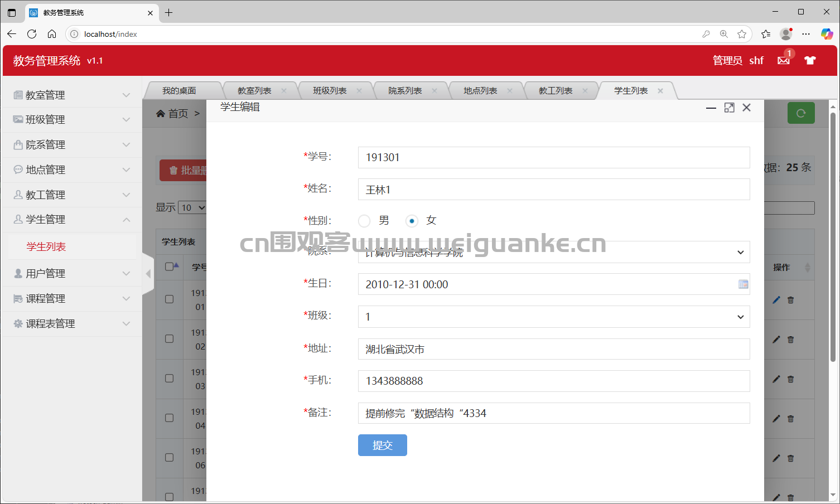840x504 pixels.
Task: Open the 显示 page-size dropdown
Action: click(192, 207)
